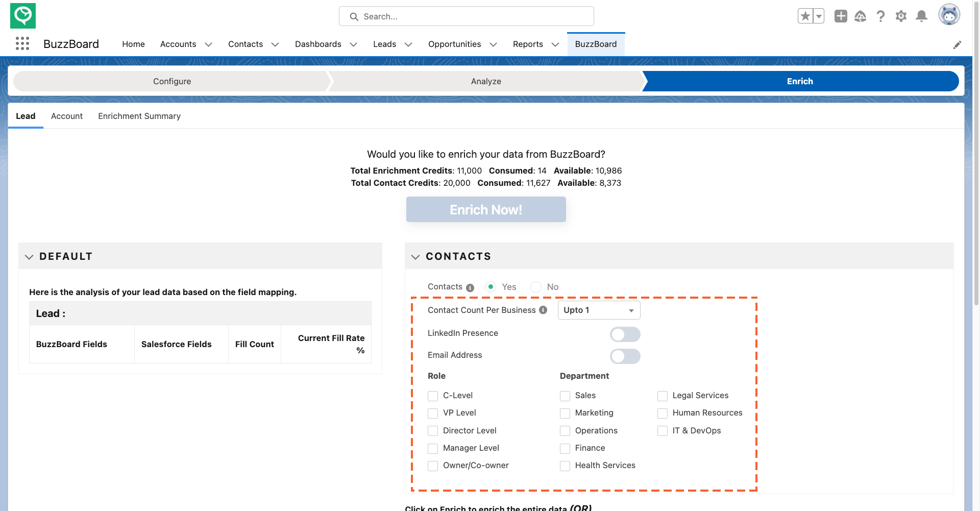Check the Owner/Co-owner role box
Image resolution: width=980 pixels, height=511 pixels.
tap(433, 466)
